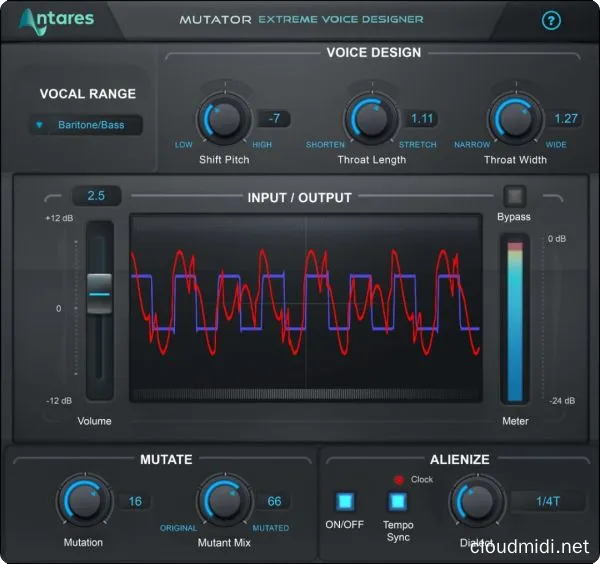Select the Dialect value 1/4T field
Viewport: 600px width, 564px height.
548,501
